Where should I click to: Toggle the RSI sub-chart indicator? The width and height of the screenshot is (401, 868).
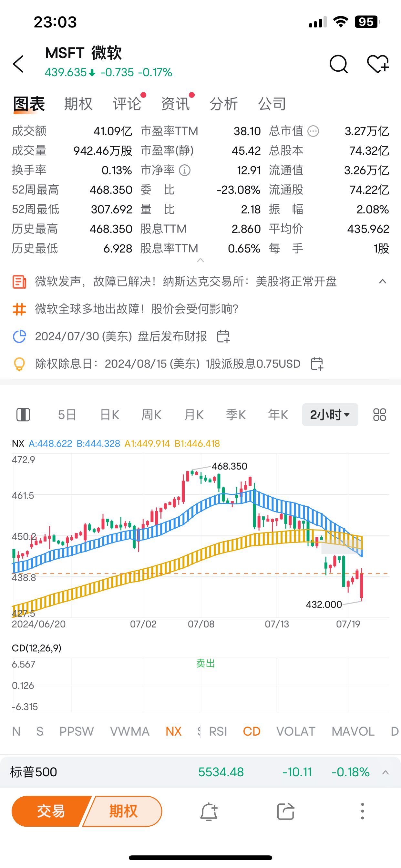(x=218, y=731)
